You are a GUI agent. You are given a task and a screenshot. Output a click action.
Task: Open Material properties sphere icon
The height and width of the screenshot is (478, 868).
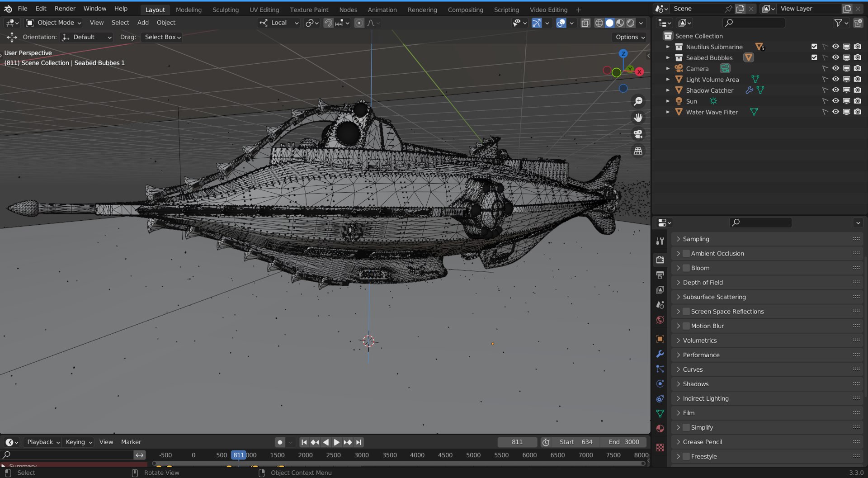point(660,428)
